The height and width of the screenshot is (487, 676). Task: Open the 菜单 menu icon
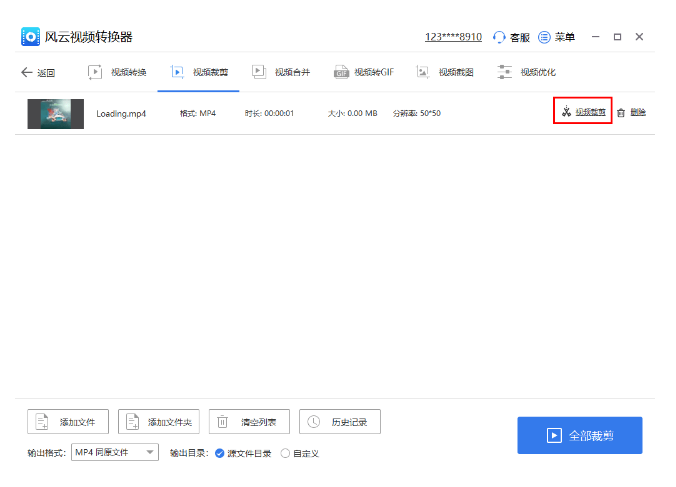click(x=544, y=37)
